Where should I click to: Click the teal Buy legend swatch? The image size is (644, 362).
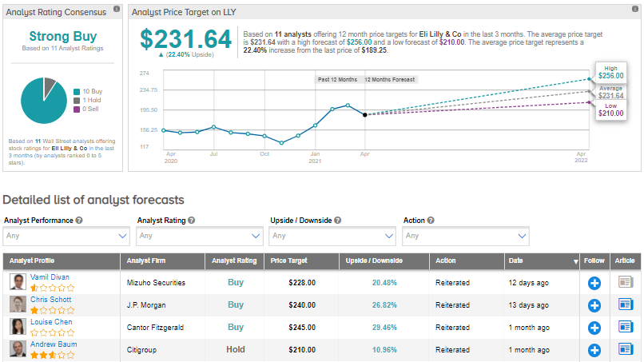click(76, 92)
